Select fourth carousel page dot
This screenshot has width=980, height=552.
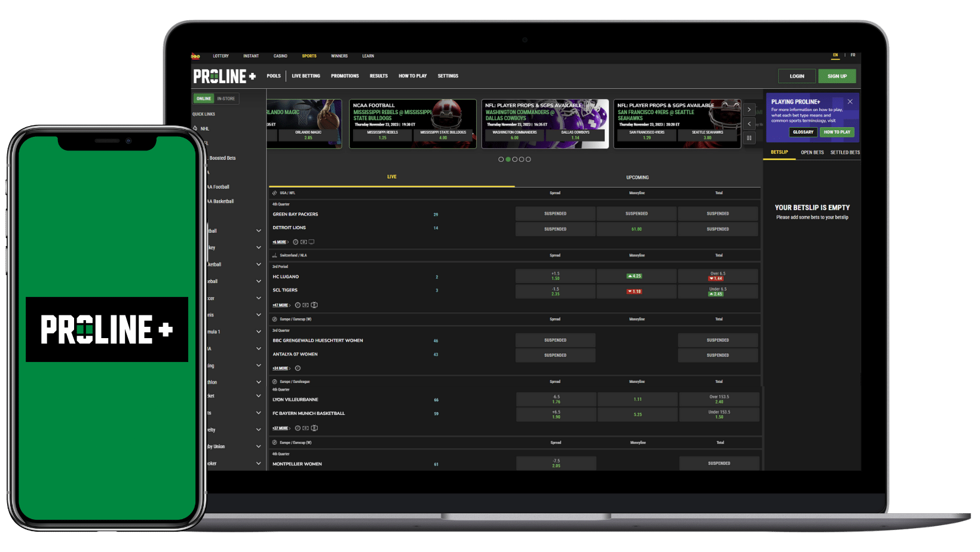click(x=522, y=160)
